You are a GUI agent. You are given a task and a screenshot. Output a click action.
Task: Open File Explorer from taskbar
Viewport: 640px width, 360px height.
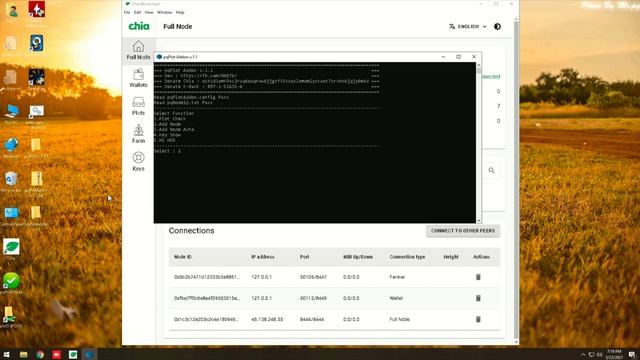pos(24,354)
